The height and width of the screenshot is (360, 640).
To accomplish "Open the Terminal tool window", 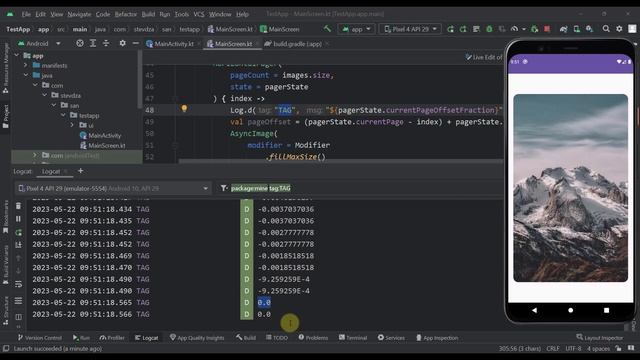I will pyautogui.click(x=353, y=338).
